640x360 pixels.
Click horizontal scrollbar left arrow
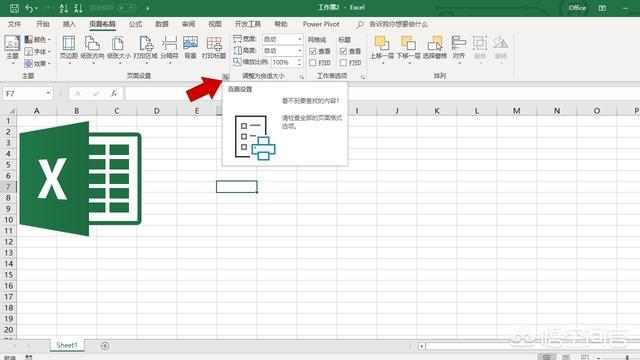pos(422,346)
